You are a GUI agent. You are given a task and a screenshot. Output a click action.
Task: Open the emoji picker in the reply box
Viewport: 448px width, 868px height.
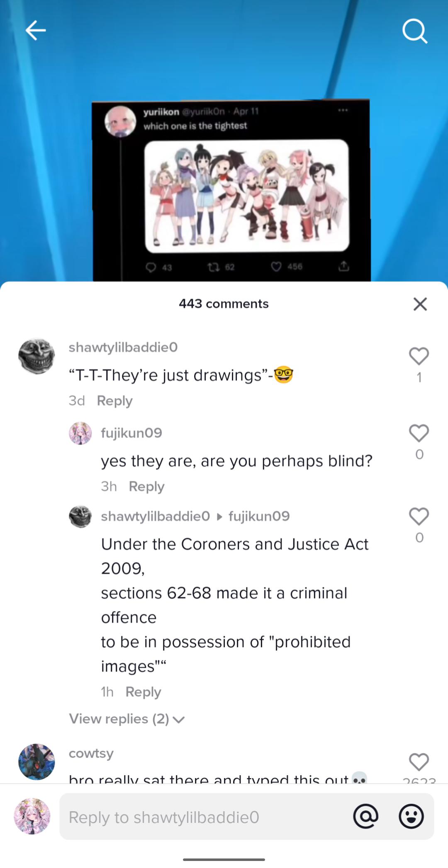[x=411, y=816]
